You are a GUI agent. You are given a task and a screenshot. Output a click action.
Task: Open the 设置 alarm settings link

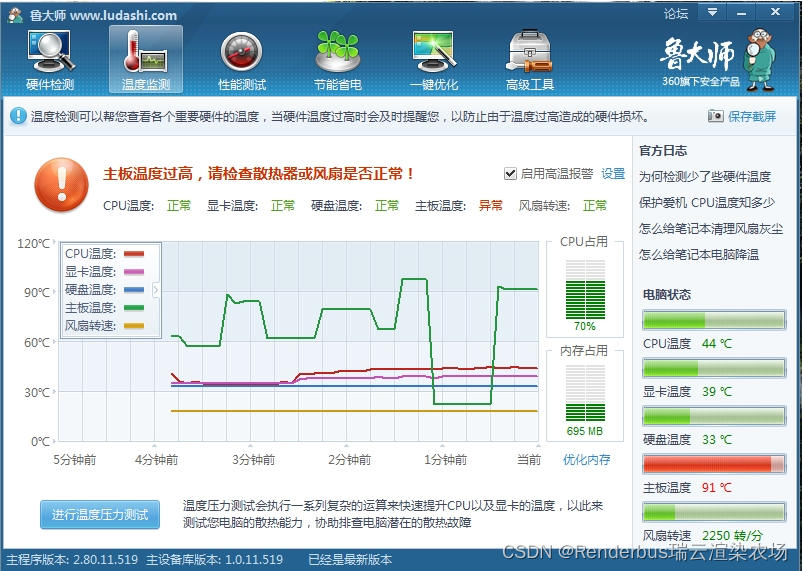(613, 174)
